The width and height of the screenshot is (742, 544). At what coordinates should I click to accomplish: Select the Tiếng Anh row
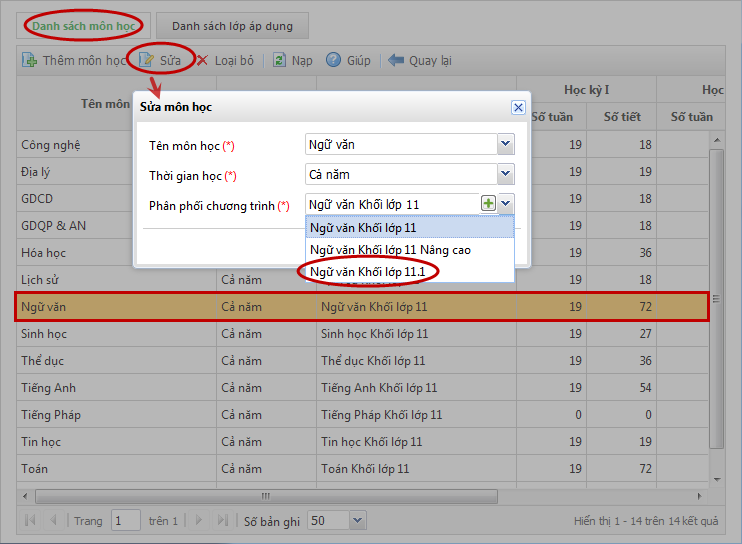[x=362, y=387]
